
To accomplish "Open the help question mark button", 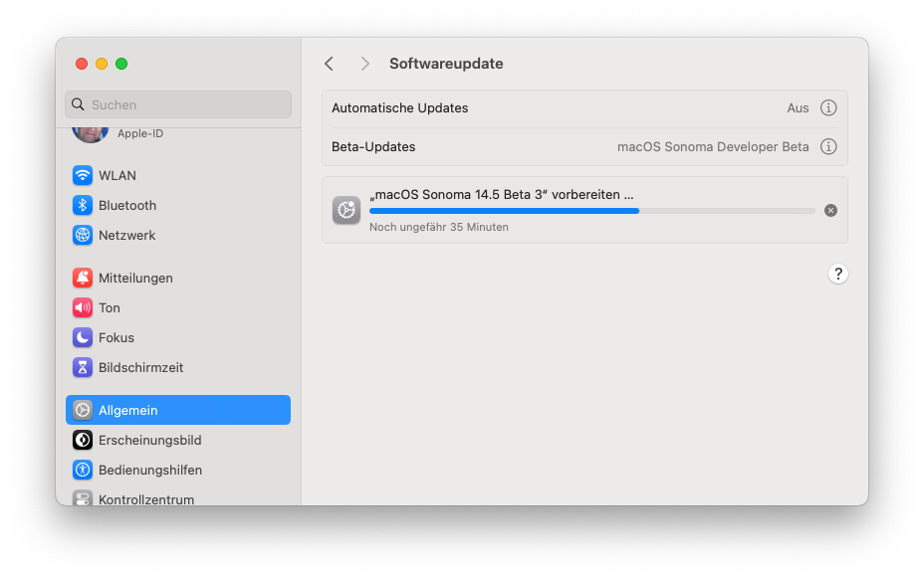I will [x=838, y=274].
